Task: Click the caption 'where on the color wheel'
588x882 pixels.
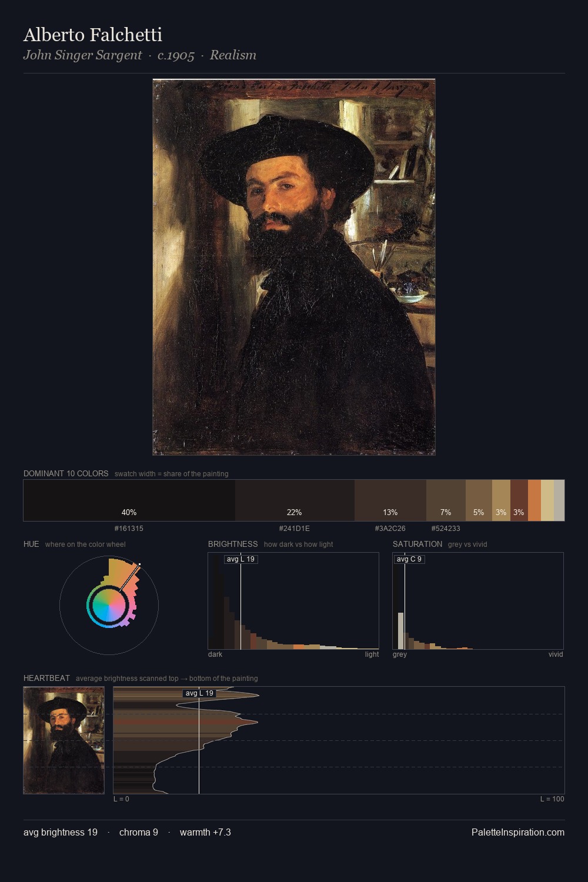Action: [x=85, y=544]
